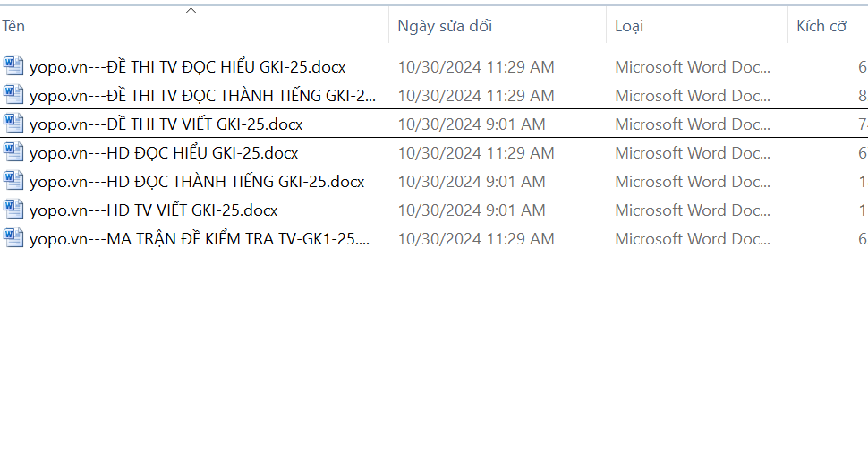Viewport: 868px width, 463px height.
Task: Click Word icon of ĐỀ THI TV VIẾT file
Action: pos(13,123)
